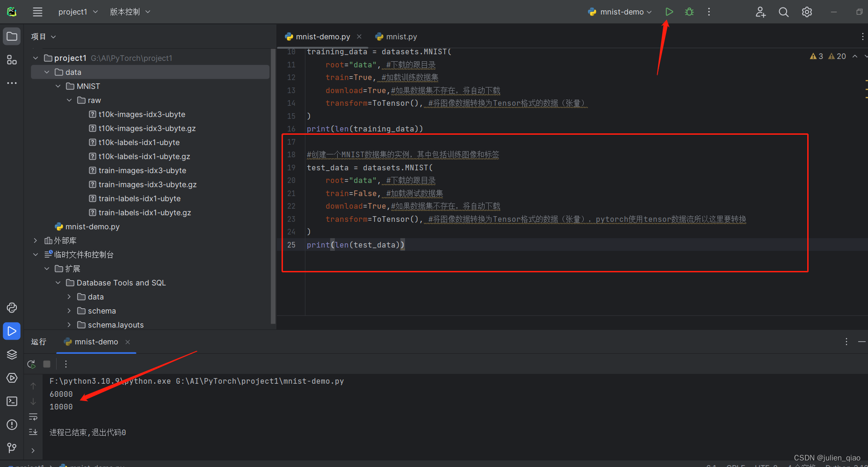Open run panel toolbar more options
The image size is (868, 467).
(66, 364)
